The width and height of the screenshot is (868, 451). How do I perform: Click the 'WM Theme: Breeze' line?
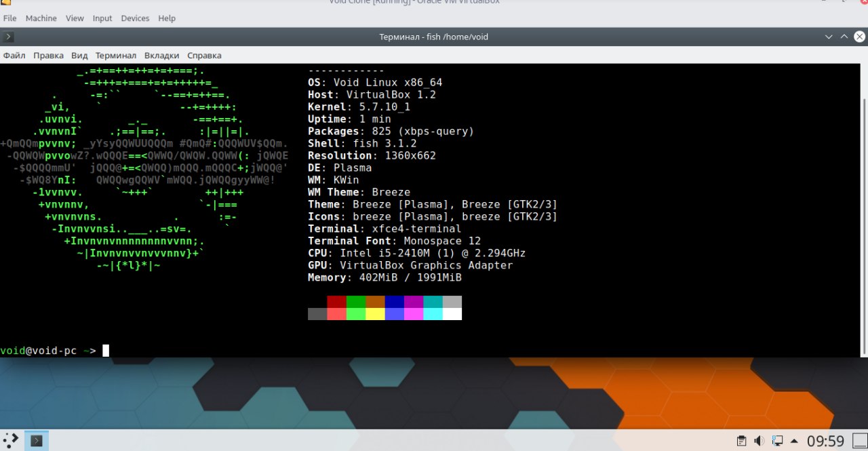(x=359, y=193)
